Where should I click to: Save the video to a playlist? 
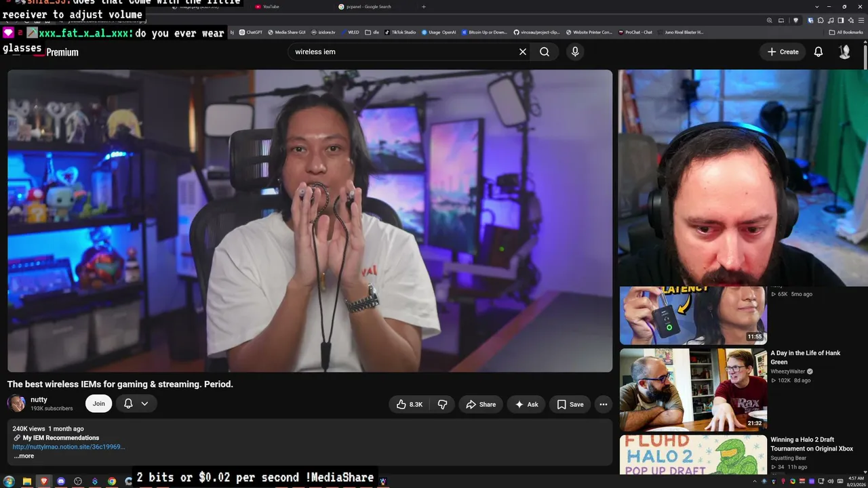click(570, 405)
